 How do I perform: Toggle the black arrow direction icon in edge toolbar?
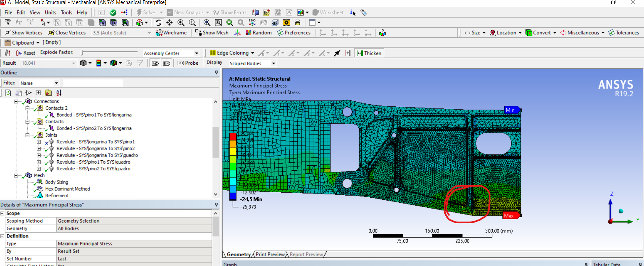337,53
